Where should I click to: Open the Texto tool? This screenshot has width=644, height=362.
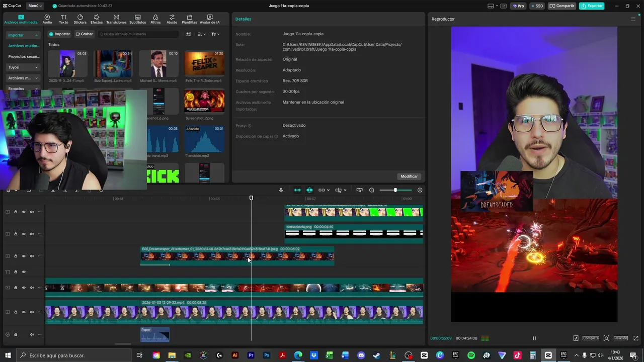tap(63, 19)
